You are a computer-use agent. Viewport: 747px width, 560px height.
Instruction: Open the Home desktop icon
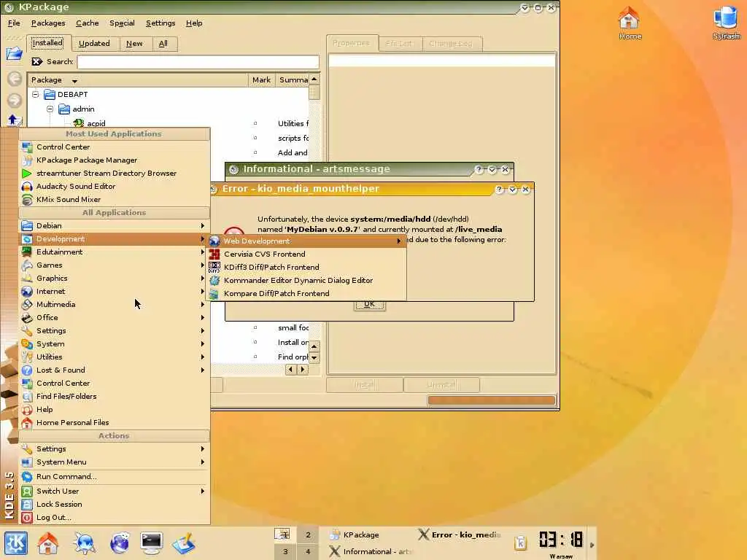tap(630, 23)
